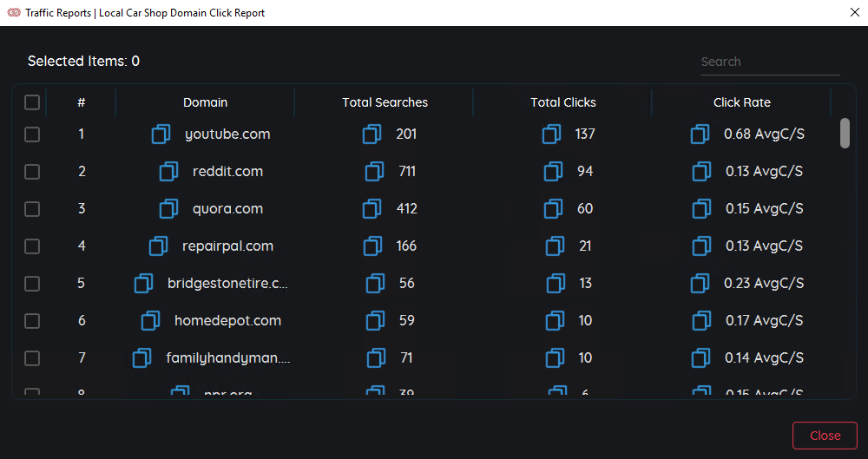
Task: Copy total clicks value 94
Action: pyautogui.click(x=554, y=171)
